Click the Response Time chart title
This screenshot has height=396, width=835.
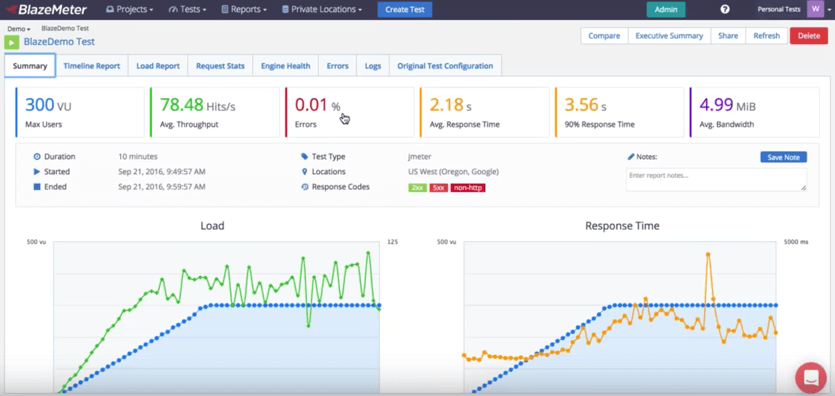[622, 226]
